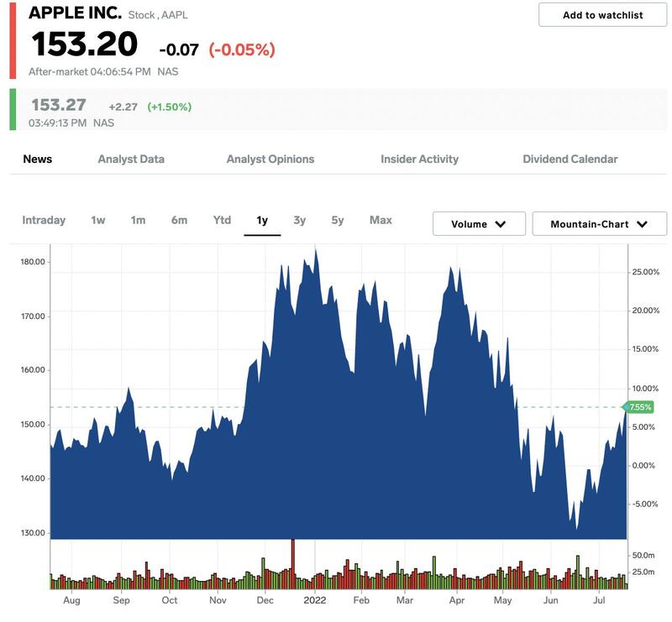Select the 1m chart range
Screen dimensions: 672x622
[138, 220]
